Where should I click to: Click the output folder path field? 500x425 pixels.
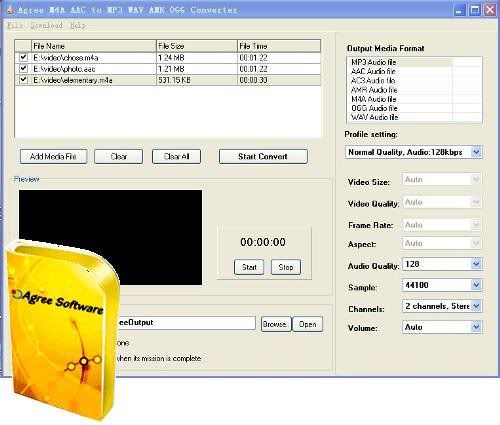click(187, 323)
